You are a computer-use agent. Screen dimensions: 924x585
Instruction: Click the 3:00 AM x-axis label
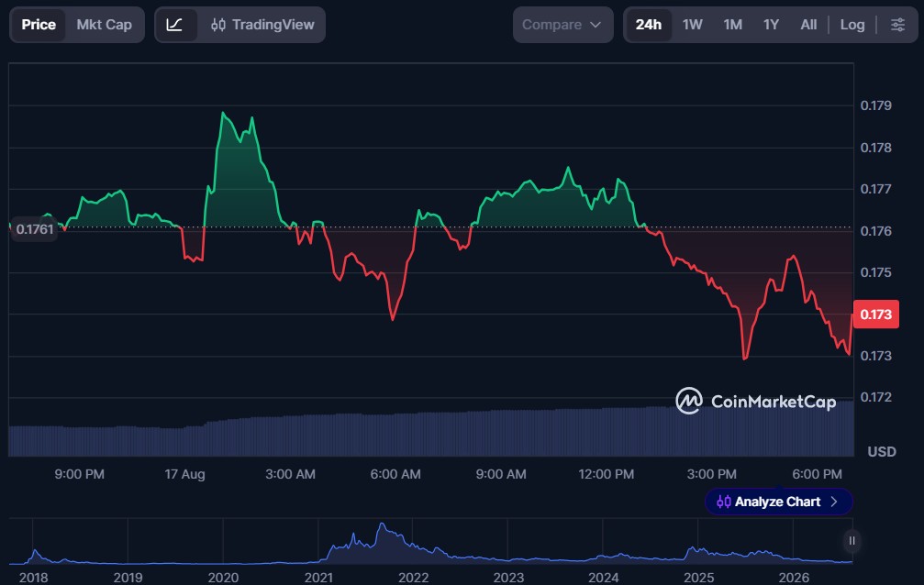(x=290, y=474)
